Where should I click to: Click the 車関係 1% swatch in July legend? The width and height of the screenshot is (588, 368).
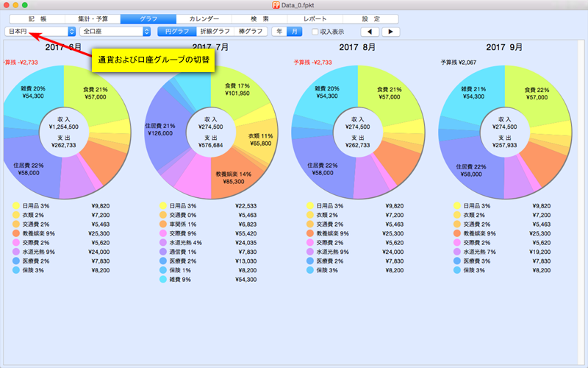163,224
